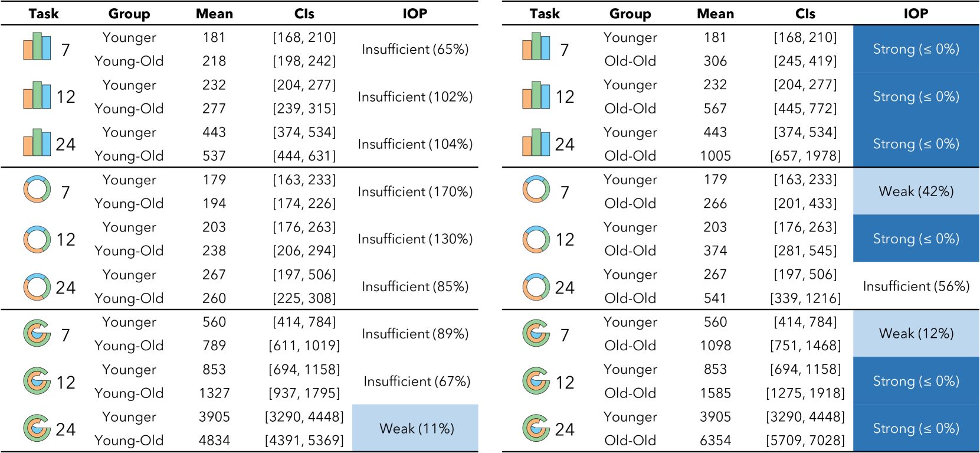The height and width of the screenshot is (453, 980).
Task: Select the Insufficient (170%) cell
Action: (x=415, y=191)
